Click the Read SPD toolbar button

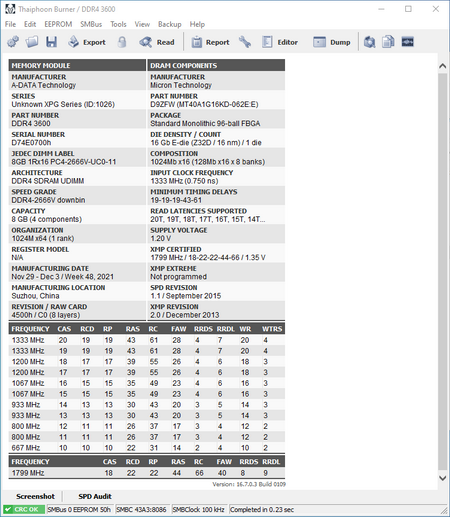[157, 42]
